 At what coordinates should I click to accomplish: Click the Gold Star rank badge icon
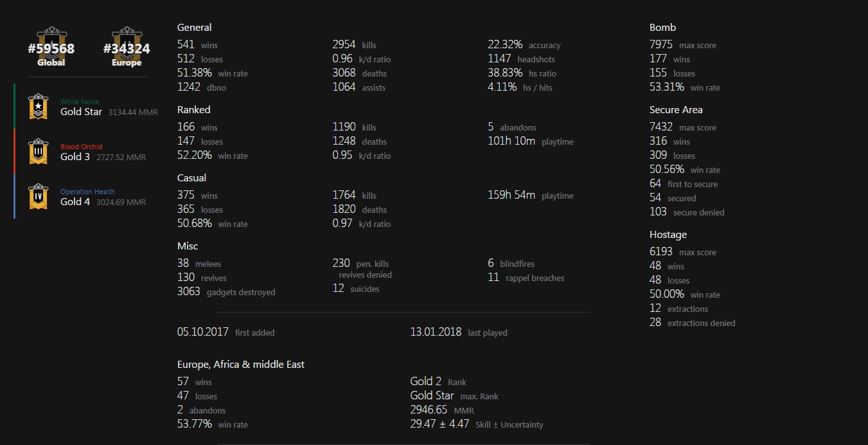39,107
